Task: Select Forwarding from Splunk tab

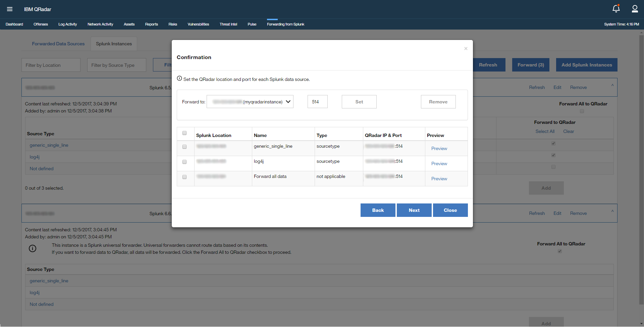Action: coord(286,24)
